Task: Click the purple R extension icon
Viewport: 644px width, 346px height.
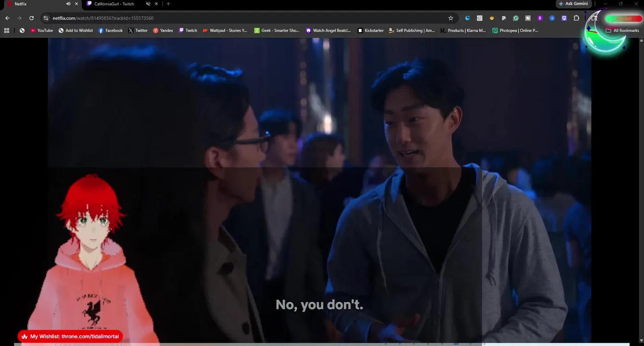Action: 540,18
